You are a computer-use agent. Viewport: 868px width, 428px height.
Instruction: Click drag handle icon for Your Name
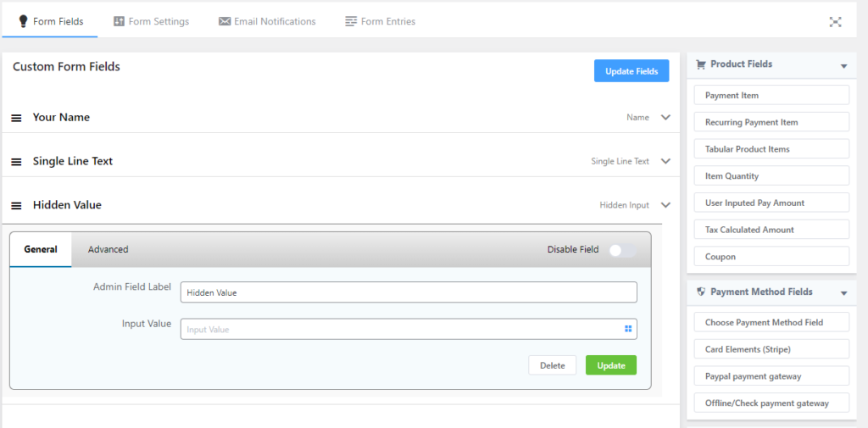pos(16,118)
